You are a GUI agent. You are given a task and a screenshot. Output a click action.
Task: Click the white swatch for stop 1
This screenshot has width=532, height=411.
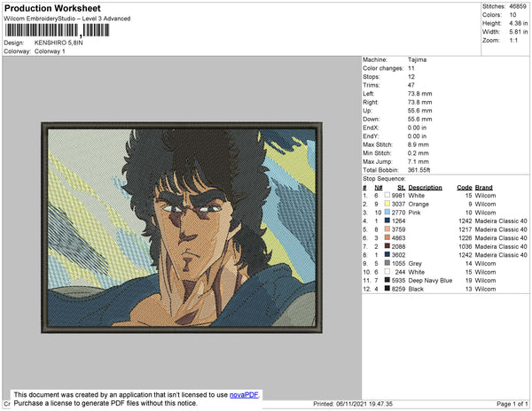click(x=386, y=196)
